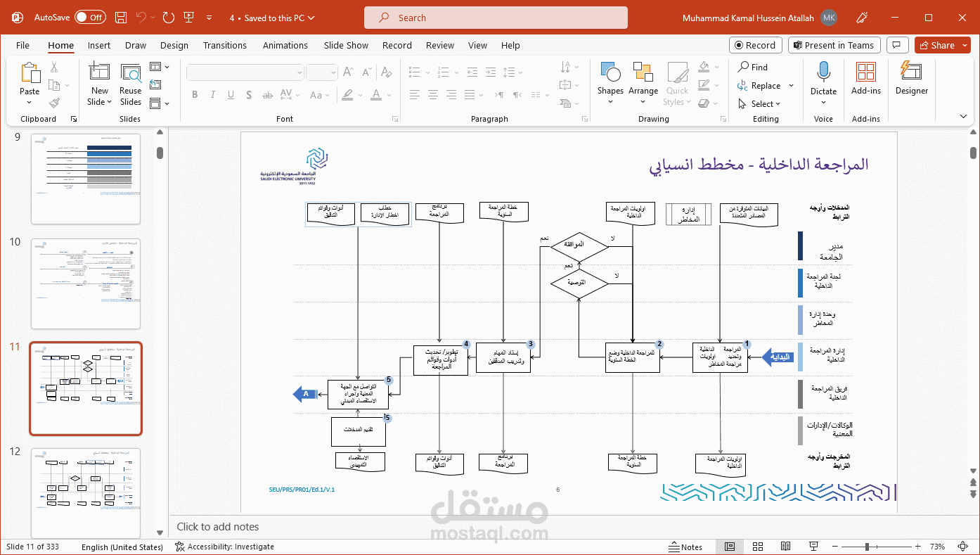Viewport: 980px width, 555px height.
Task: Expand the Replace dropdown arrow
Action: click(791, 86)
